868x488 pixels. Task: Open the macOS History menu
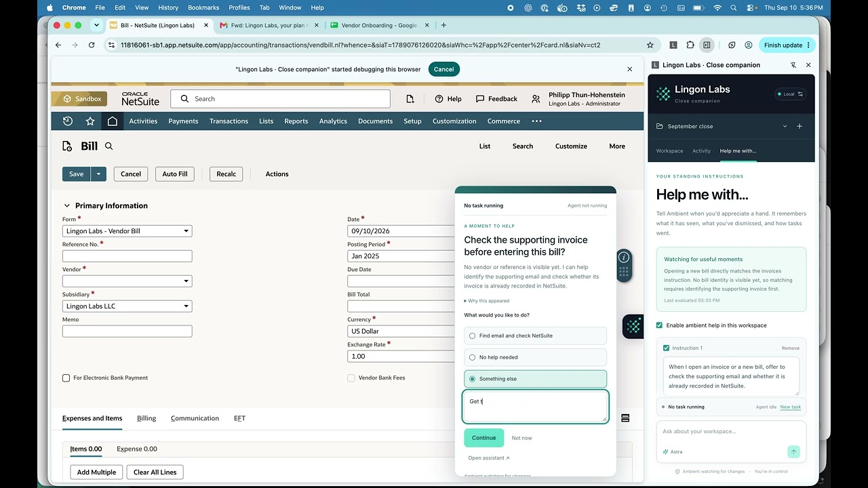[168, 7]
